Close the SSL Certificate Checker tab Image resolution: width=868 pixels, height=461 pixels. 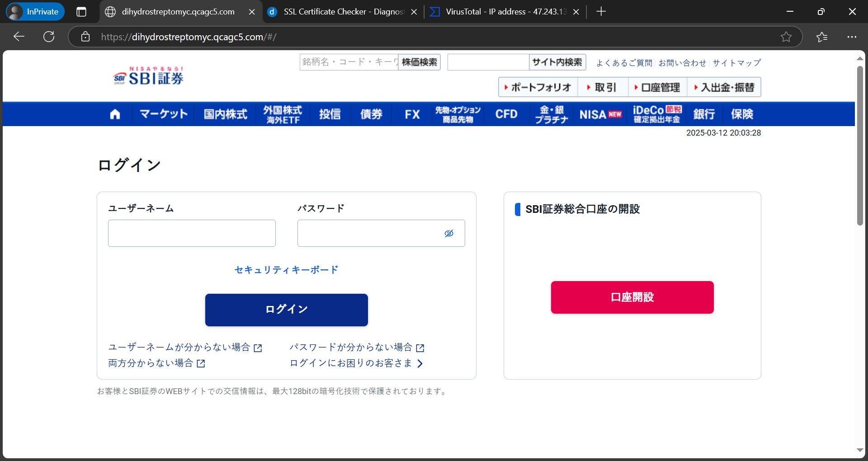414,12
